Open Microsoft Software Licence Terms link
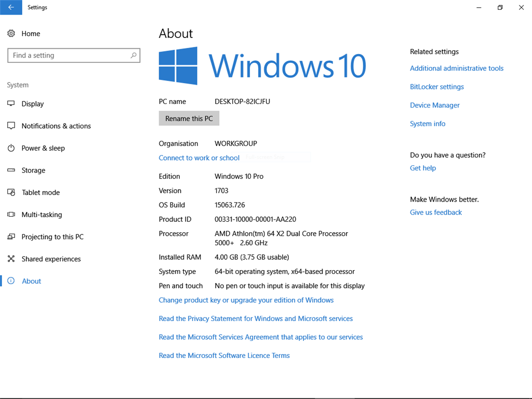Viewport: 532px width, 399px height. point(224,355)
